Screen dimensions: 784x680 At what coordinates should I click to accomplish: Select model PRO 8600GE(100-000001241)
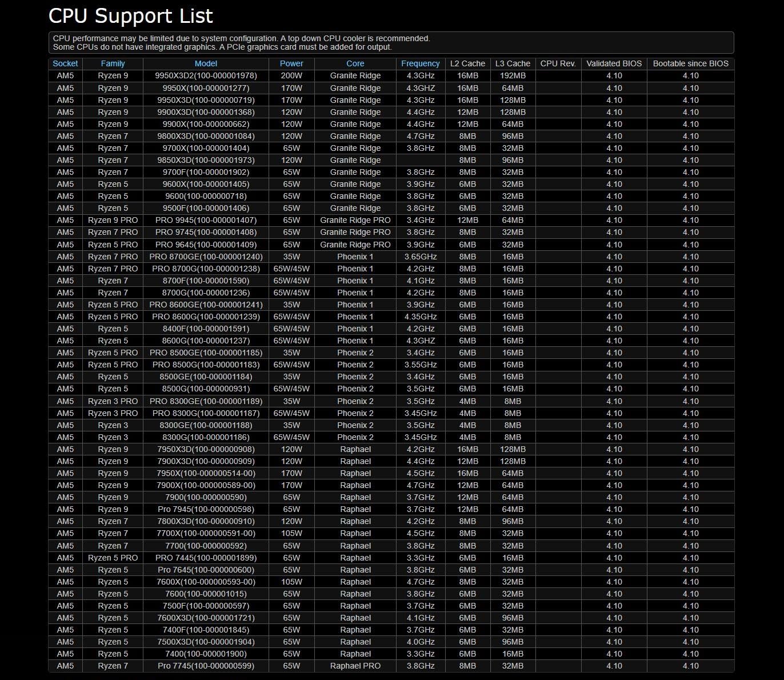(206, 305)
